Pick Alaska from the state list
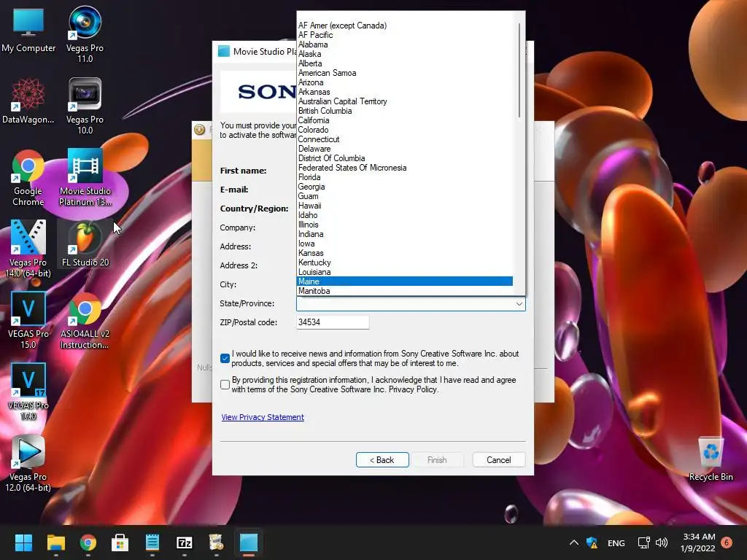Image resolution: width=747 pixels, height=560 pixels. (x=404, y=54)
